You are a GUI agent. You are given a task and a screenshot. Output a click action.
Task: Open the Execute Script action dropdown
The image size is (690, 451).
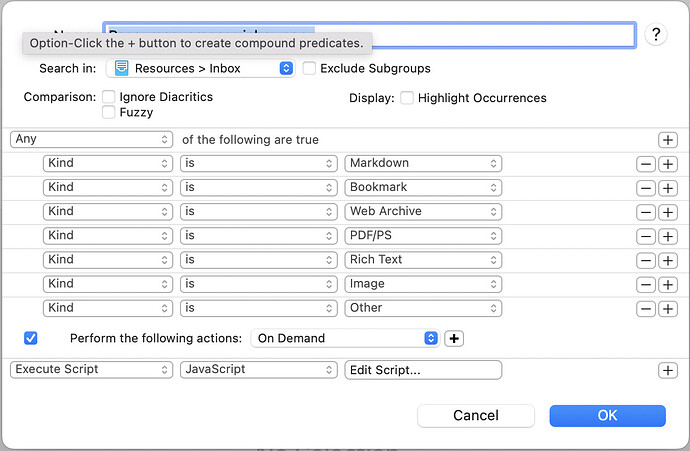pos(92,370)
